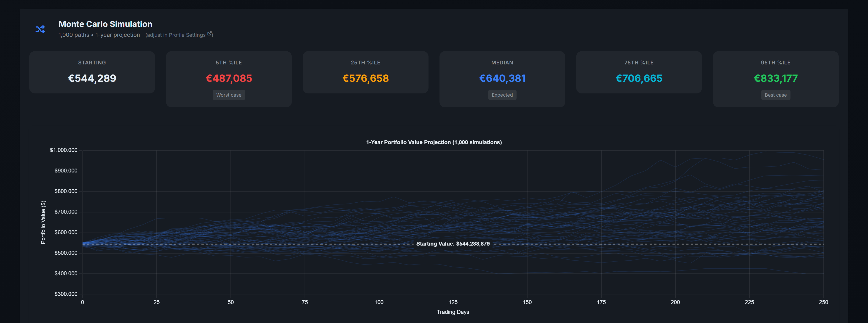Viewport: 868px width, 323px height.
Task: Click the green €833,177 value
Action: pyautogui.click(x=776, y=78)
